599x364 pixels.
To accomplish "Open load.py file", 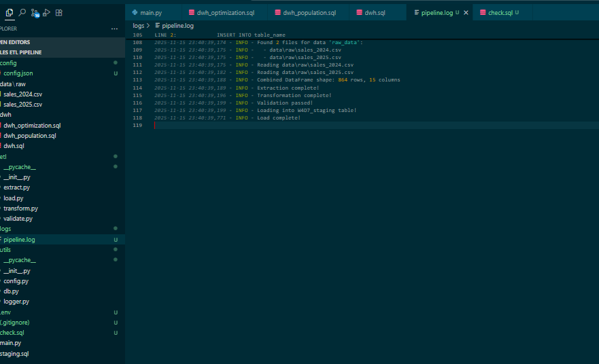I will [63, 198].
